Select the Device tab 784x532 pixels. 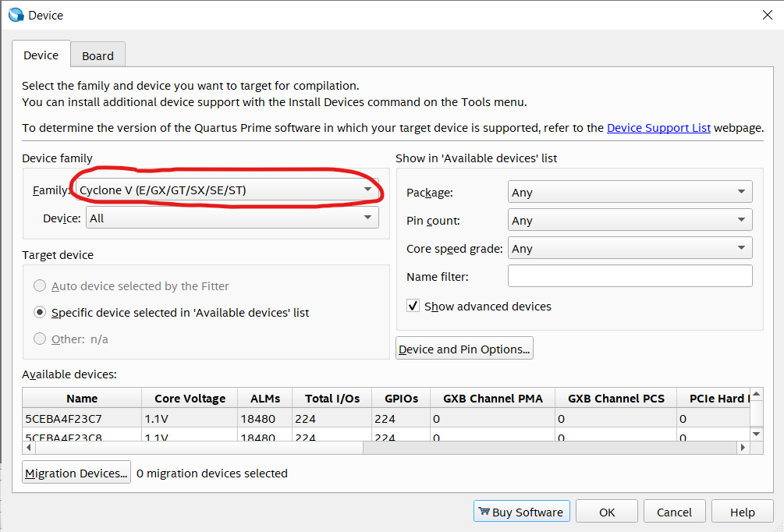(x=41, y=55)
